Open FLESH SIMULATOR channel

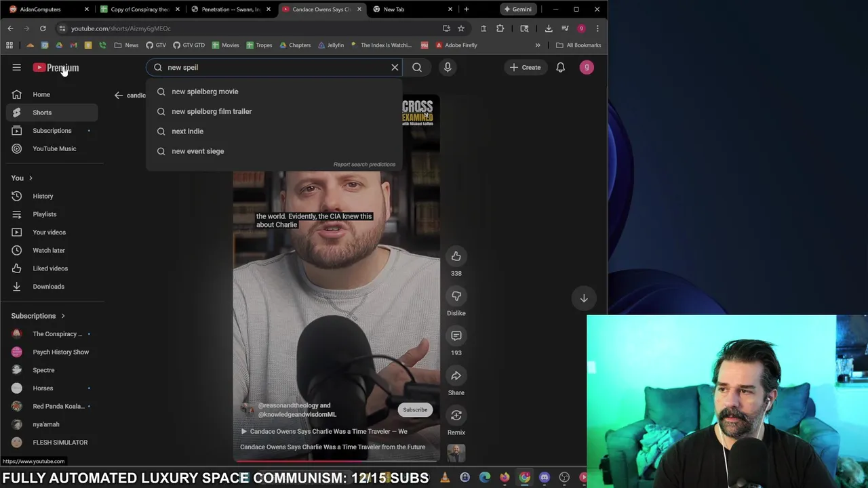click(x=52, y=442)
